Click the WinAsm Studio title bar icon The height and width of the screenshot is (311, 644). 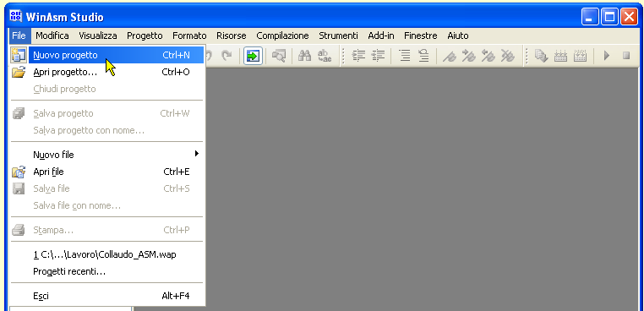(x=15, y=17)
